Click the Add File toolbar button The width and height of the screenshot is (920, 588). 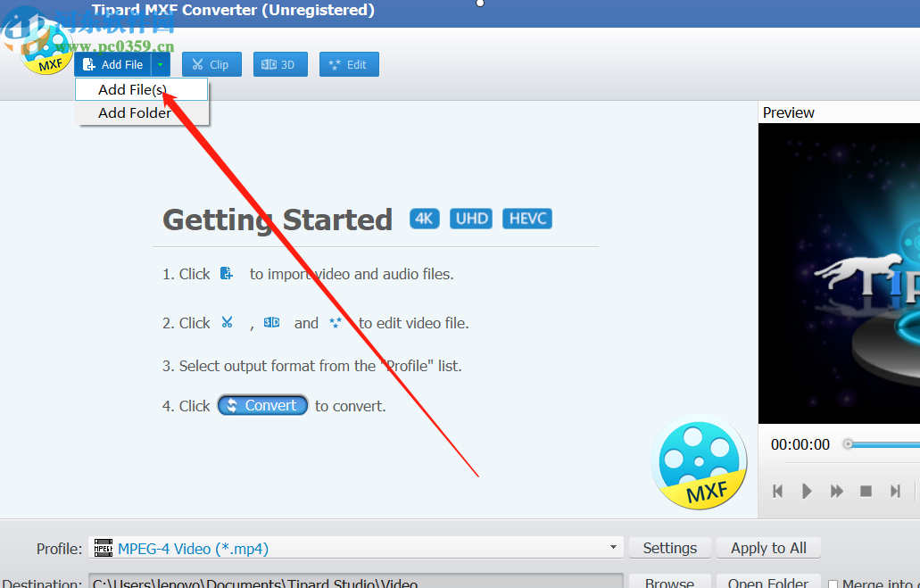(x=113, y=64)
